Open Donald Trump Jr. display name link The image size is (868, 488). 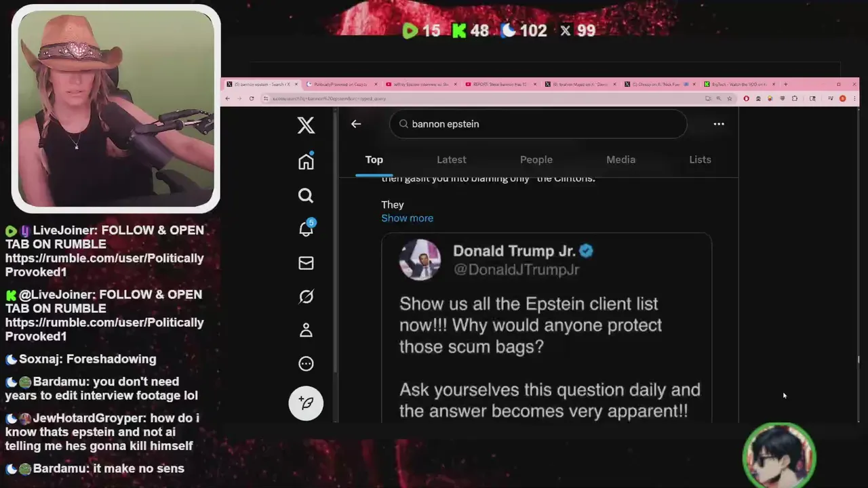(x=514, y=251)
